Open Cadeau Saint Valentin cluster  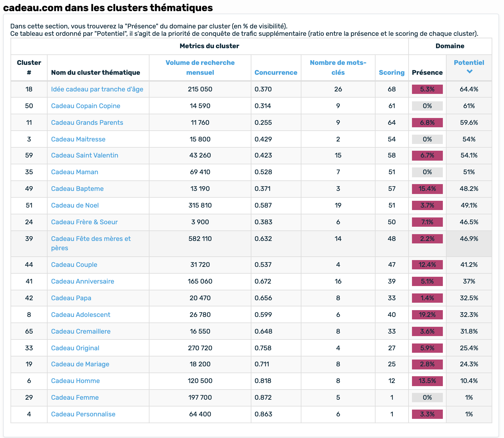tap(85, 155)
